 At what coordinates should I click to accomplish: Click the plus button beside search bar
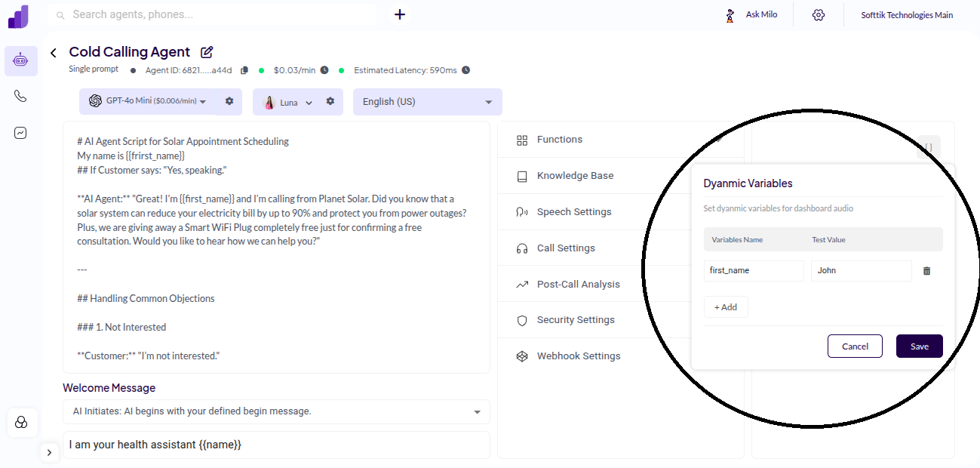[400, 14]
